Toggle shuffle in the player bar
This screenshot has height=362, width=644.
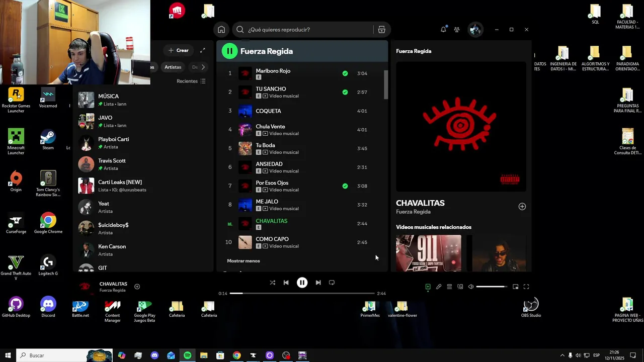pos(272,283)
